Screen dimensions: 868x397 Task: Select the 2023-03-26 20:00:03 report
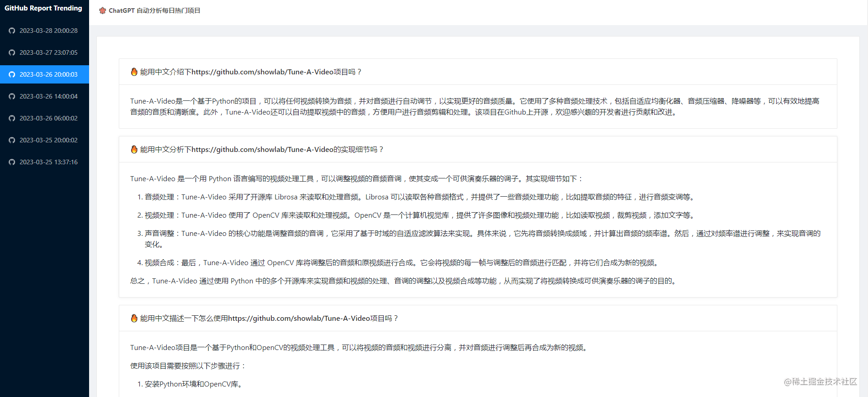pos(44,74)
